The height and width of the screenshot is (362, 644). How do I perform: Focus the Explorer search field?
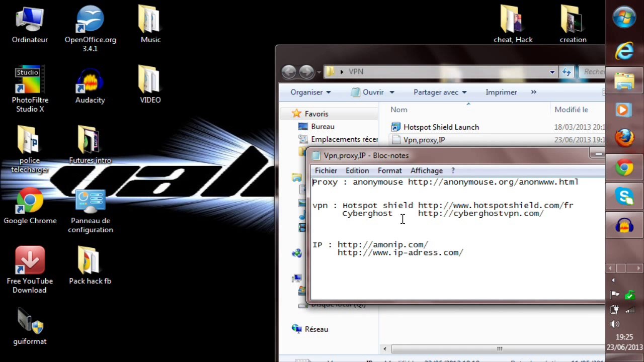pos(592,72)
